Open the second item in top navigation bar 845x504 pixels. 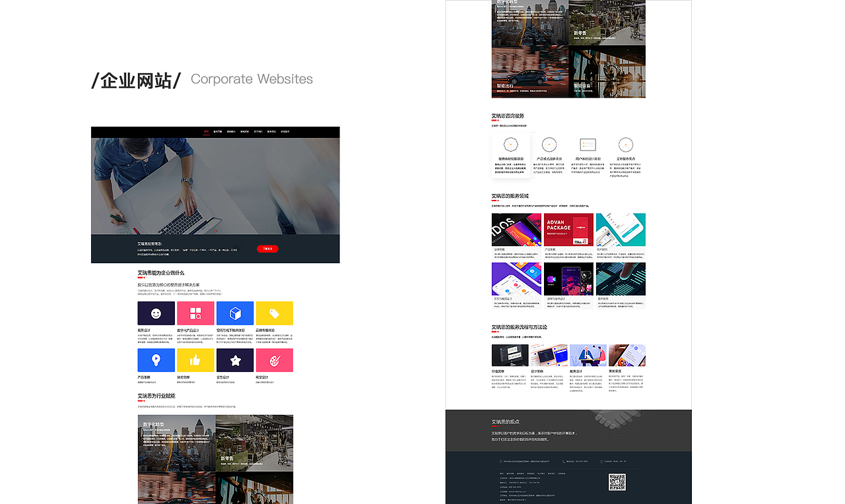tap(218, 132)
